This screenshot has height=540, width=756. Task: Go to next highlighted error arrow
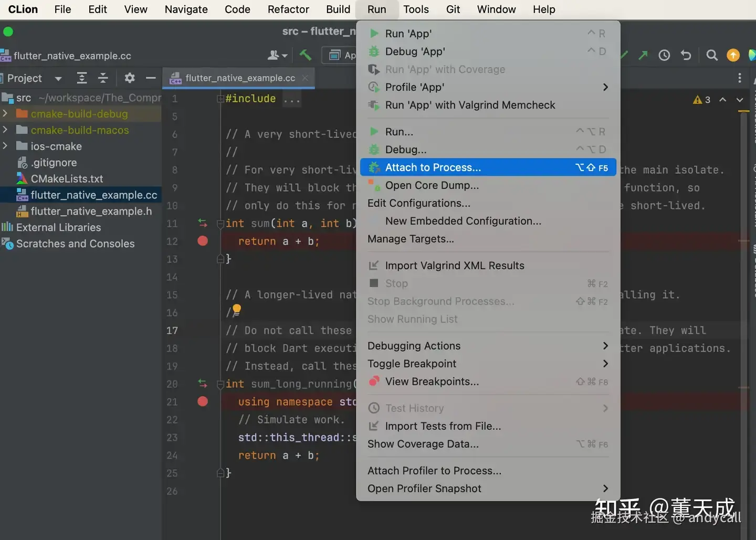pos(740,100)
